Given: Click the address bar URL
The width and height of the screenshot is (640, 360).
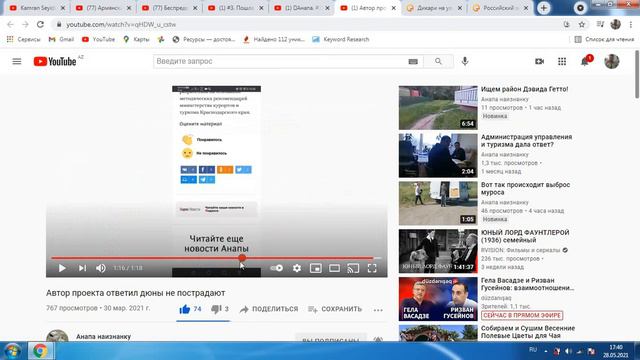Looking at the screenshot, I should tap(121, 24).
